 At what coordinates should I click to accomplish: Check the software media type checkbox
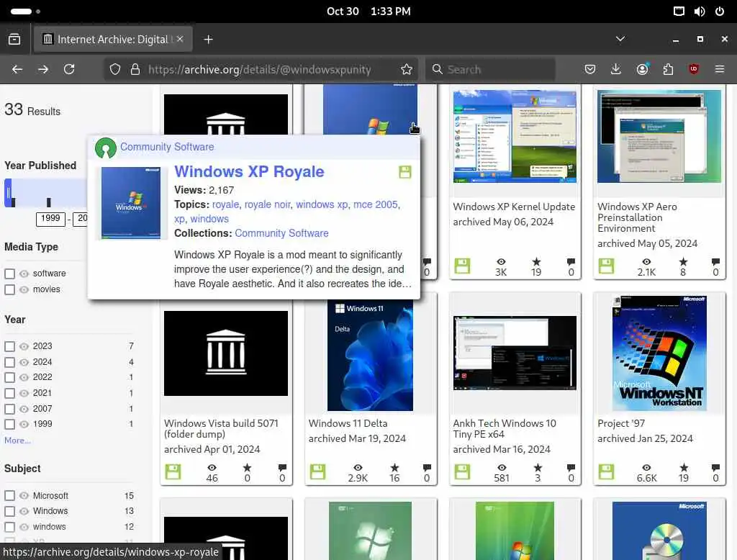(9, 274)
